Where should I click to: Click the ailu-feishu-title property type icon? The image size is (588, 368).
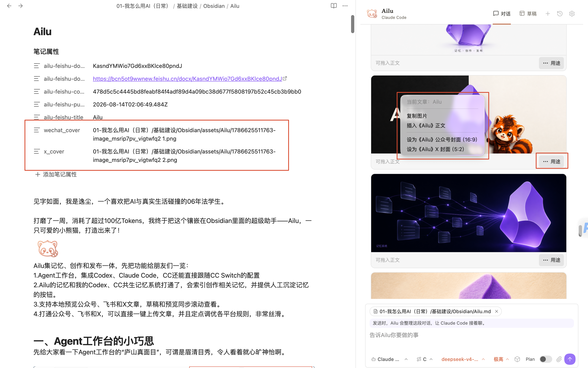37,117
